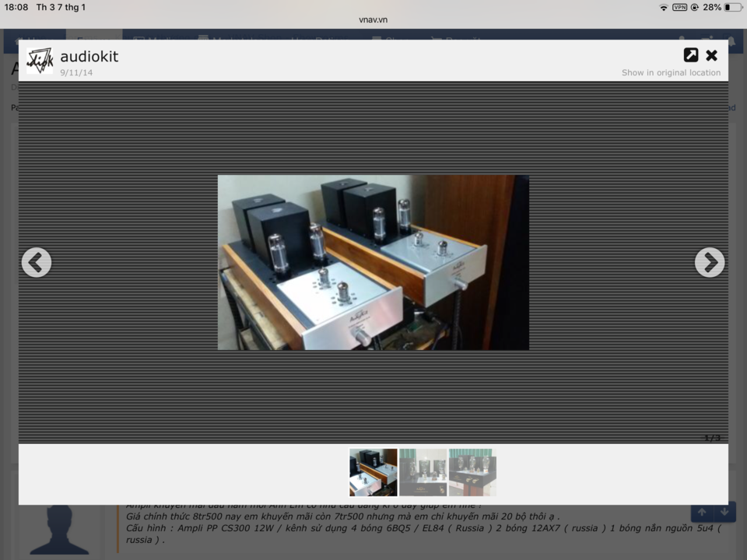Open image in new window via arrow icon
The width and height of the screenshot is (747, 560).
click(x=691, y=55)
